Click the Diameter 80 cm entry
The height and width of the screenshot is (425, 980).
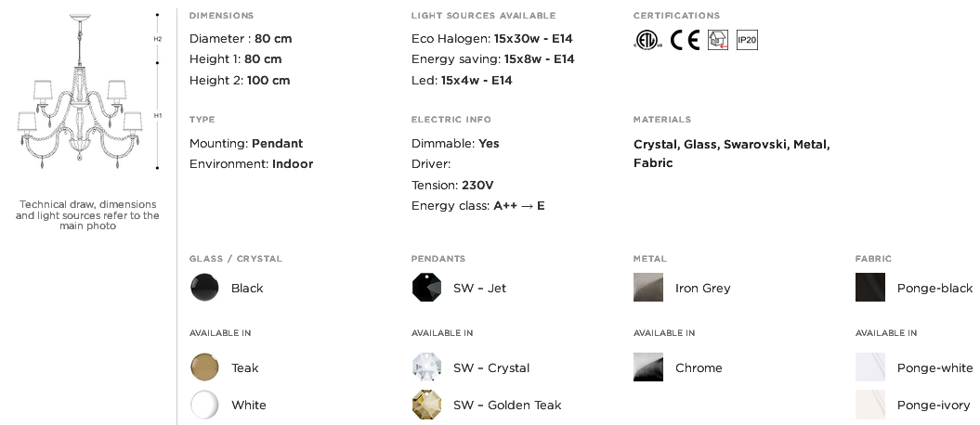241,39
